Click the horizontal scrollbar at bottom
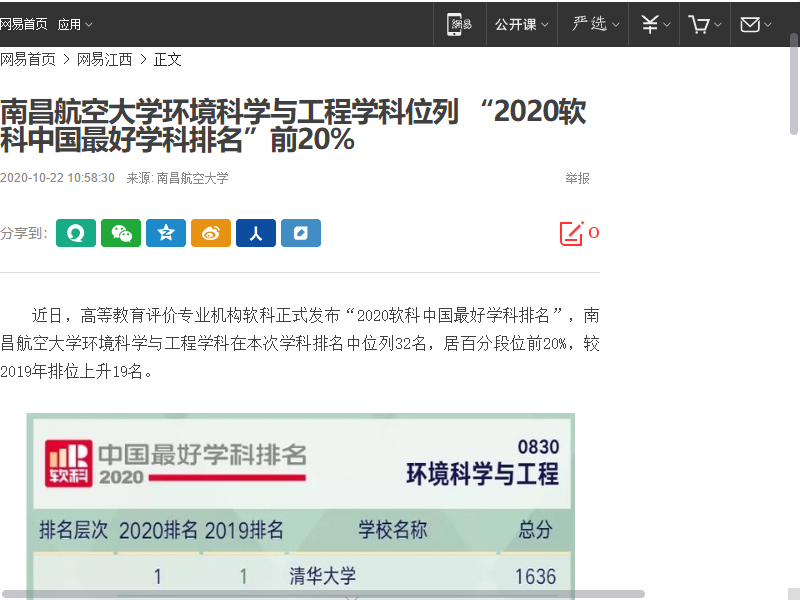Viewport: 800px width, 600px height. pos(322,594)
